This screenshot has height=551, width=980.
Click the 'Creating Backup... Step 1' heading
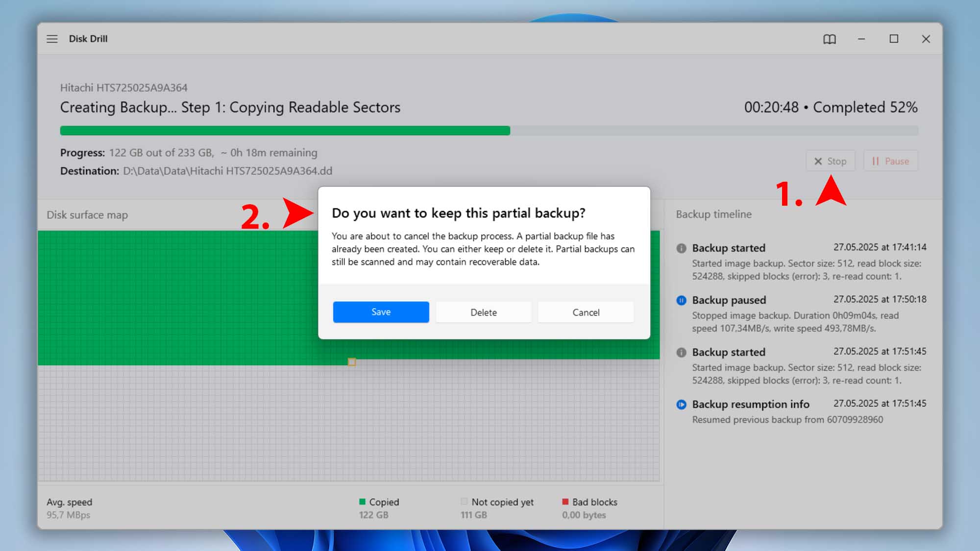pos(230,107)
